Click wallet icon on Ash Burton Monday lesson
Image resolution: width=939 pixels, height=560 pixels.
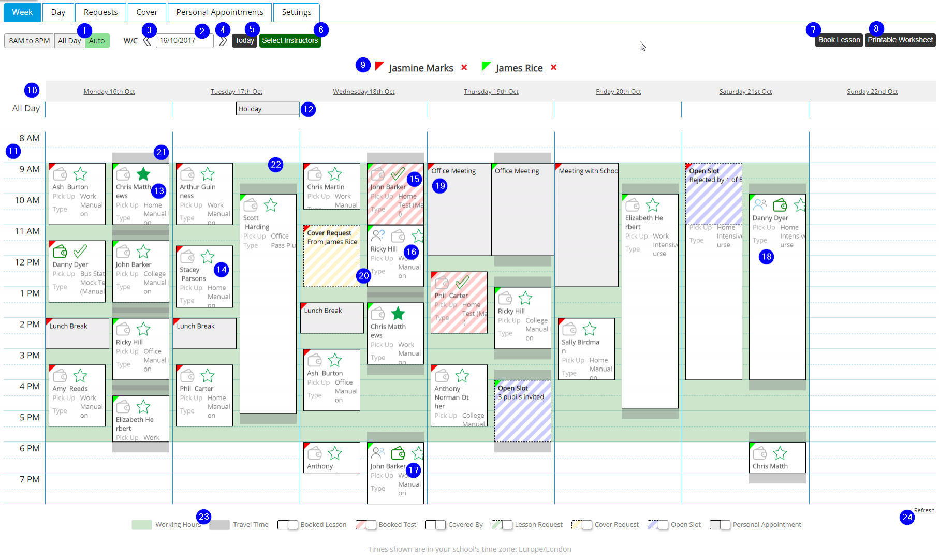point(60,174)
